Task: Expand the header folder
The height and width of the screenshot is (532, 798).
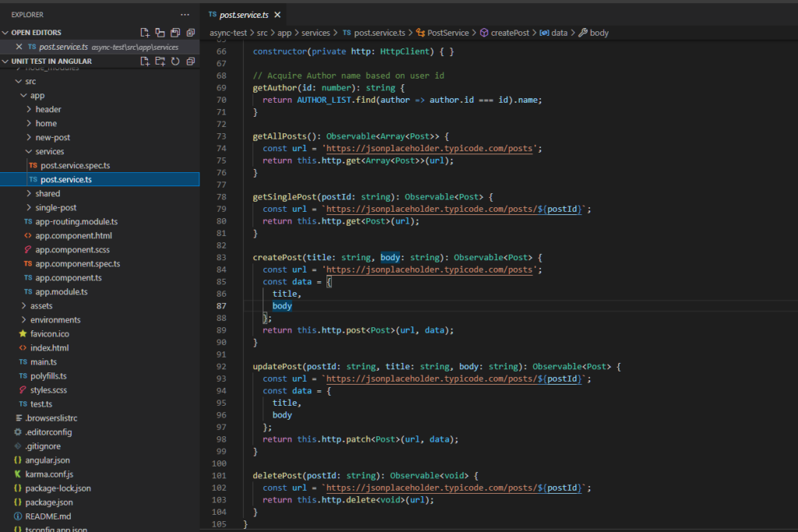Action: click(x=48, y=109)
